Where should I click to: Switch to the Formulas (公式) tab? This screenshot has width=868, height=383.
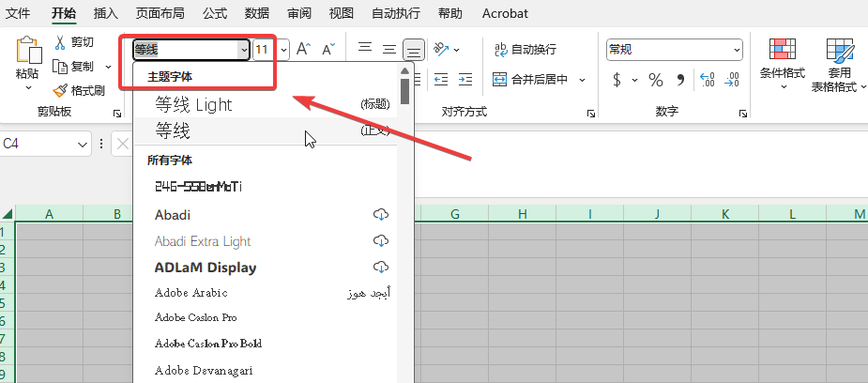(215, 13)
